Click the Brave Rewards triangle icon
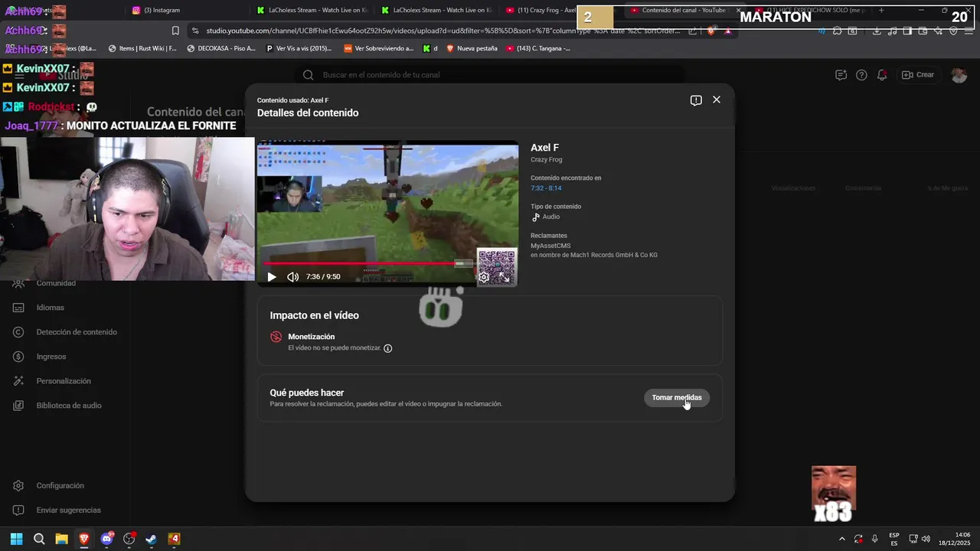Viewport: 980px width, 551px height. [x=727, y=31]
